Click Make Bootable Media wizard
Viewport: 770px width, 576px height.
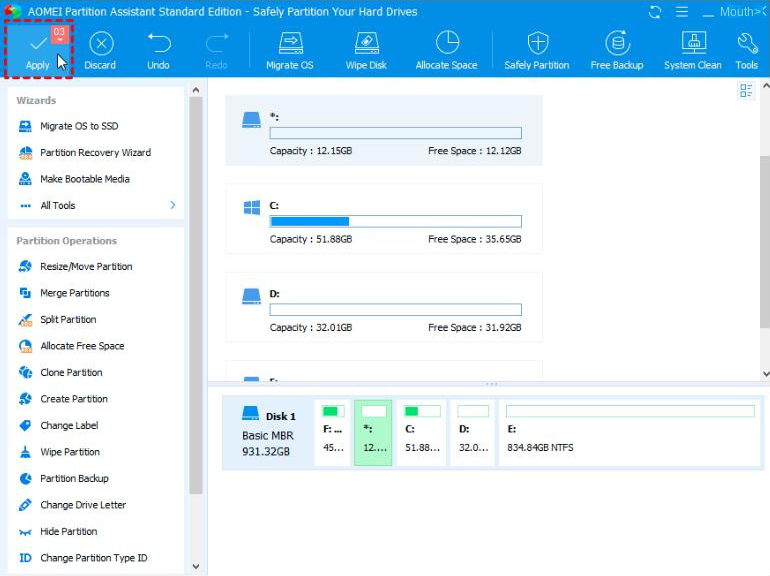(x=85, y=179)
